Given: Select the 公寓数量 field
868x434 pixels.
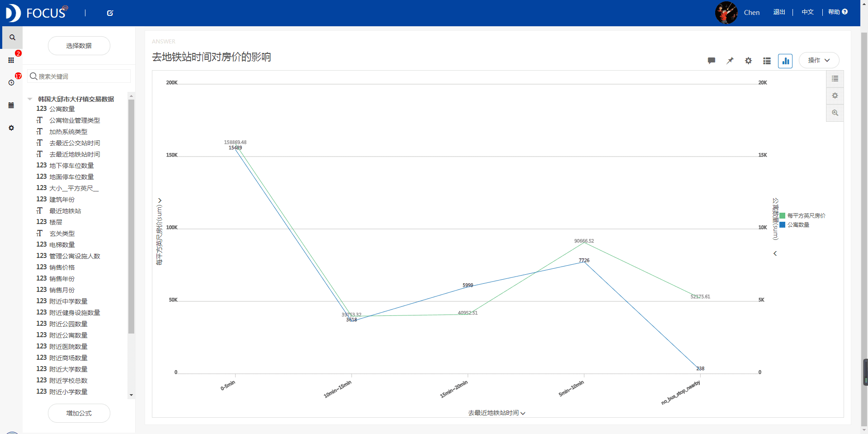Looking at the screenshot, I should pos(62,109).
